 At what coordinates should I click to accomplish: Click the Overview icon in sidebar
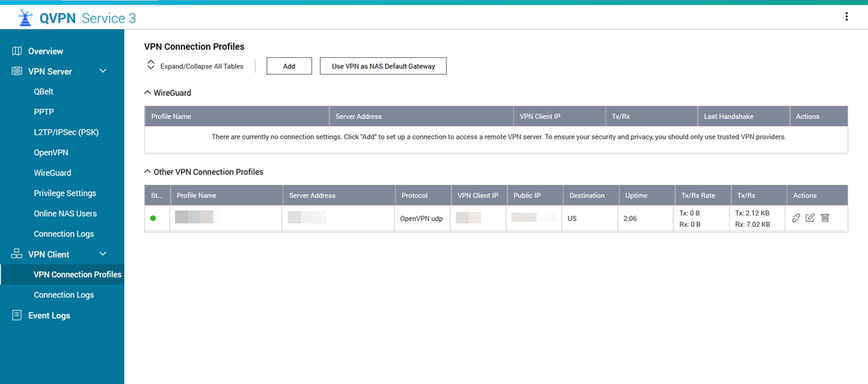(x=17, y=51)
